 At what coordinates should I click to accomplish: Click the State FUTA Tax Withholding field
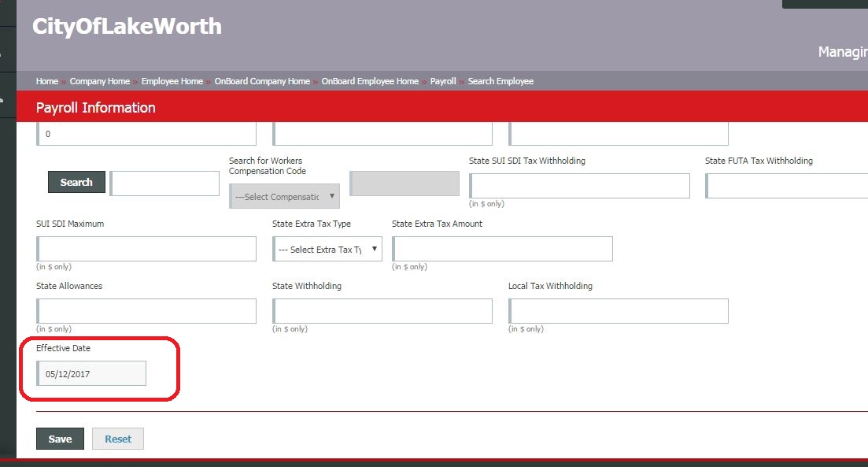click(x=787, y=186)
